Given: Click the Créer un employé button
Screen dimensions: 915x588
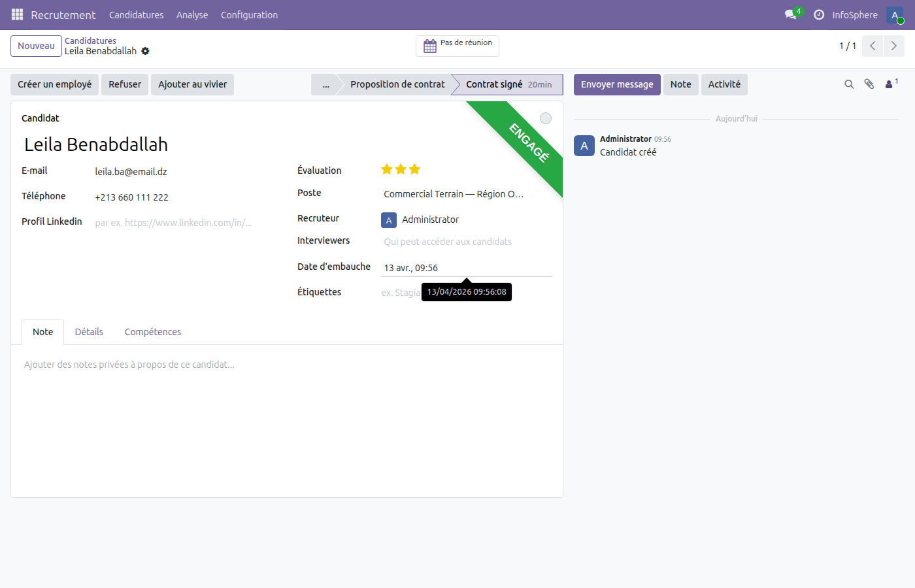Looking at the screenshot, I should (x=54, y=84).
